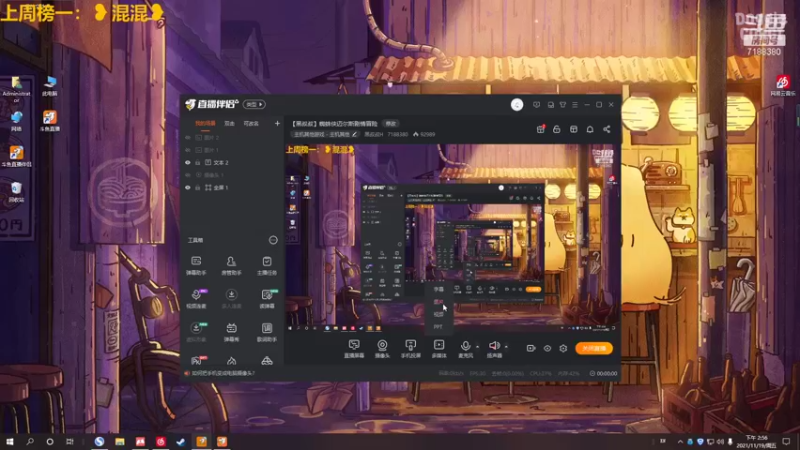Choose 视频 in the popup menu
The height and width of the screenshot is (450, 800).
(x=438, y=314)
